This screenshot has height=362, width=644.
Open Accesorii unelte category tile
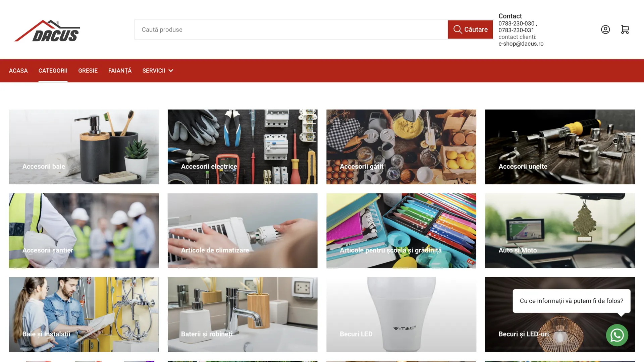pyautogui.click(x=560, y=147)
